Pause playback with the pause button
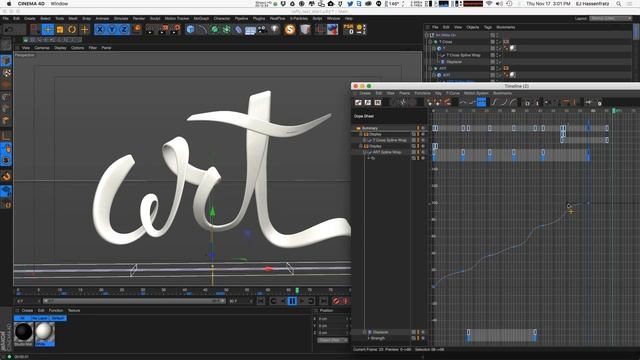640x360 pixels. click(x=292, y=301)
